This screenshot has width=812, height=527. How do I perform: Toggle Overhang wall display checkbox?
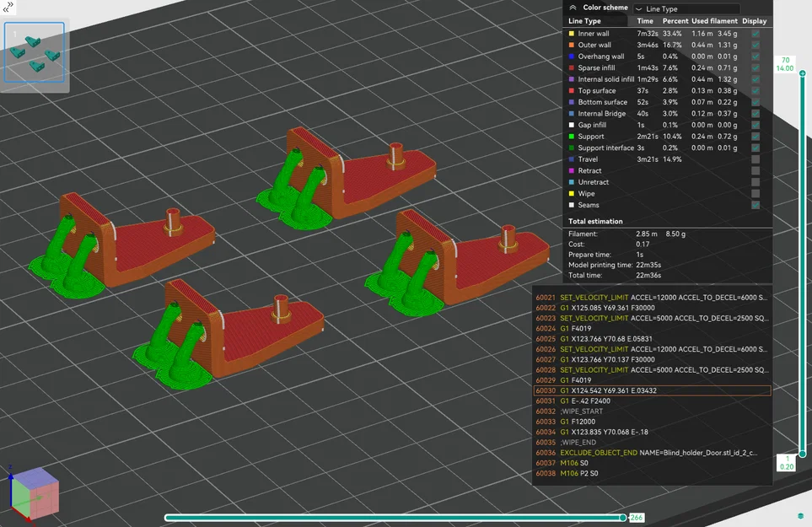[756, 56]
